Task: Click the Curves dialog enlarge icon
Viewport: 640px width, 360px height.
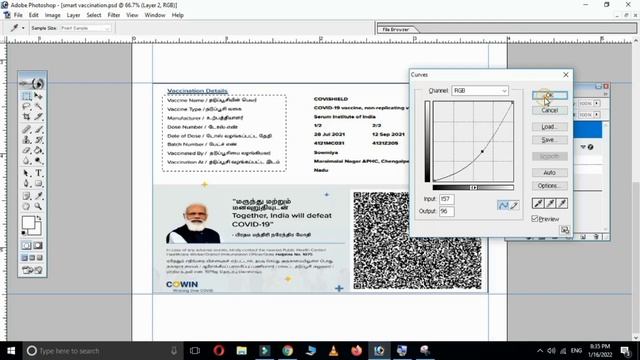Action: 564,230
